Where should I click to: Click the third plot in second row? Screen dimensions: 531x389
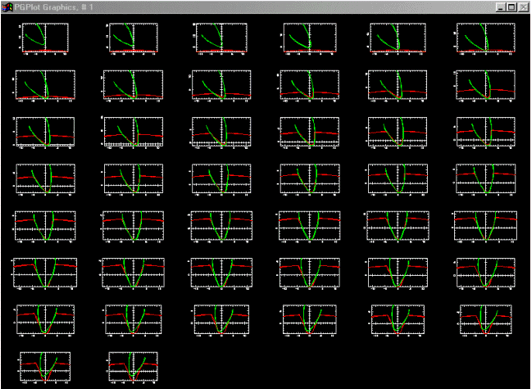coord(221,85)
